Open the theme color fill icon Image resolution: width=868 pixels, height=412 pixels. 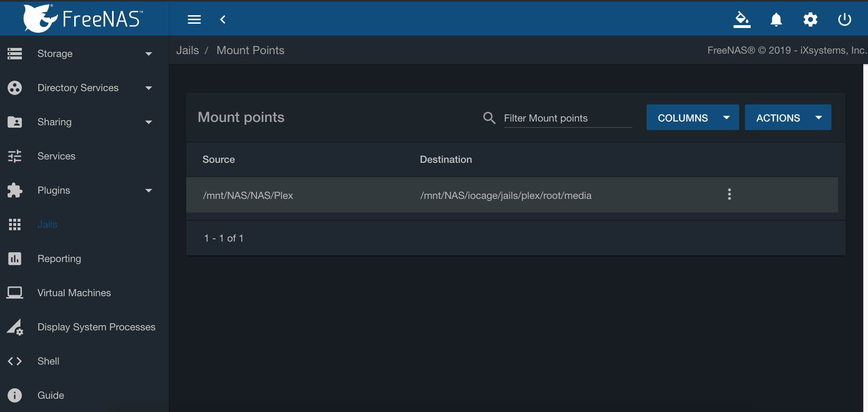pyautogui.click(x=742, y=19)
